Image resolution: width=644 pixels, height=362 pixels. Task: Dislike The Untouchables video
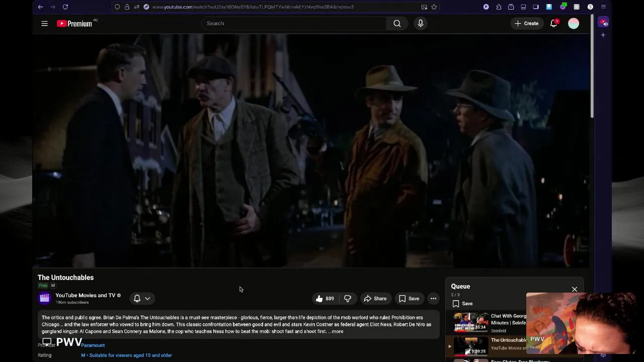[x=348, y=298]
